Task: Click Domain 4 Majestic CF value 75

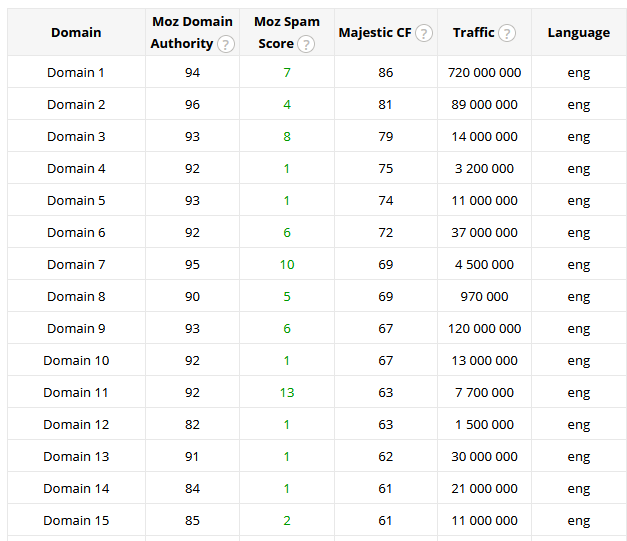Action: (385, 169)
